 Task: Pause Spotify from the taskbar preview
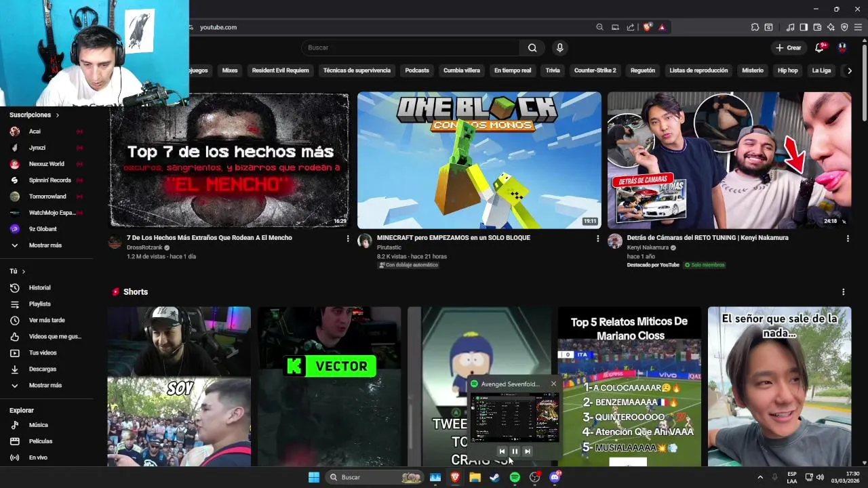point(515,451)
